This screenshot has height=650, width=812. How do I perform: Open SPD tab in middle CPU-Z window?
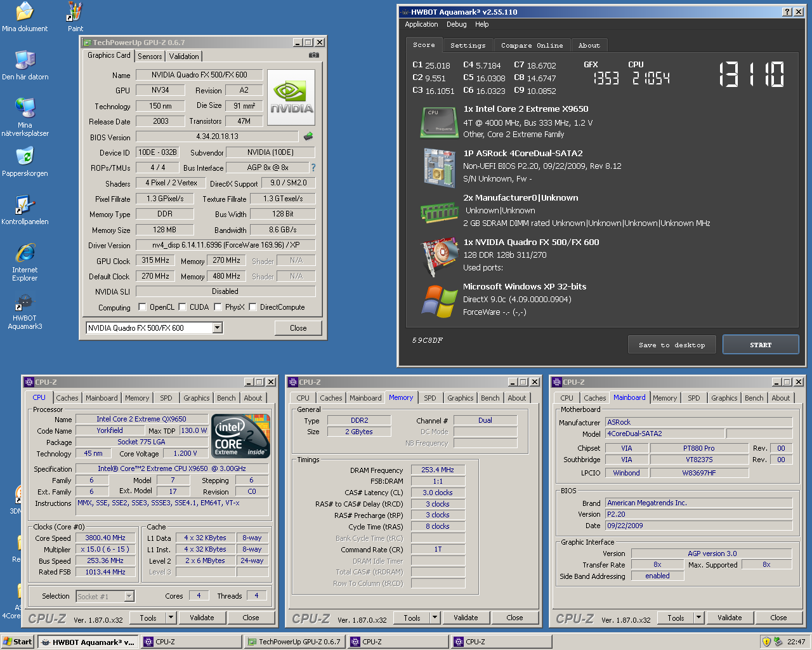[x=430, y=398]
